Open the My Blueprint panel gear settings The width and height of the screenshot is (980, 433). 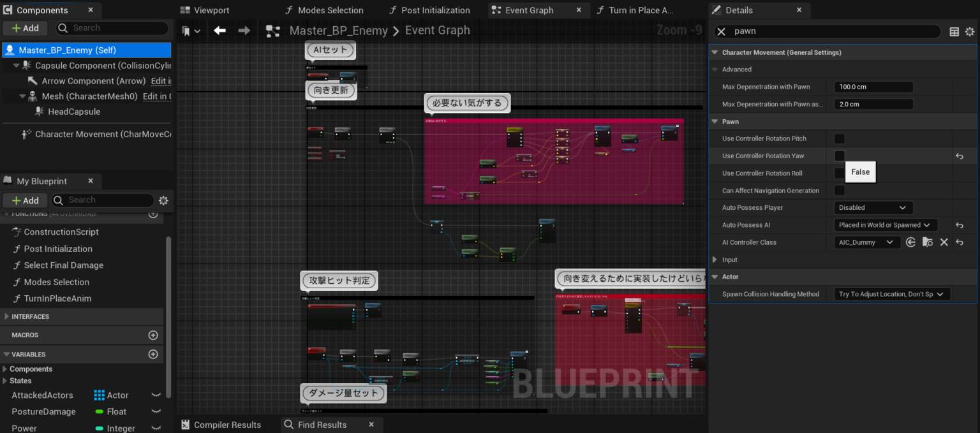163,200
